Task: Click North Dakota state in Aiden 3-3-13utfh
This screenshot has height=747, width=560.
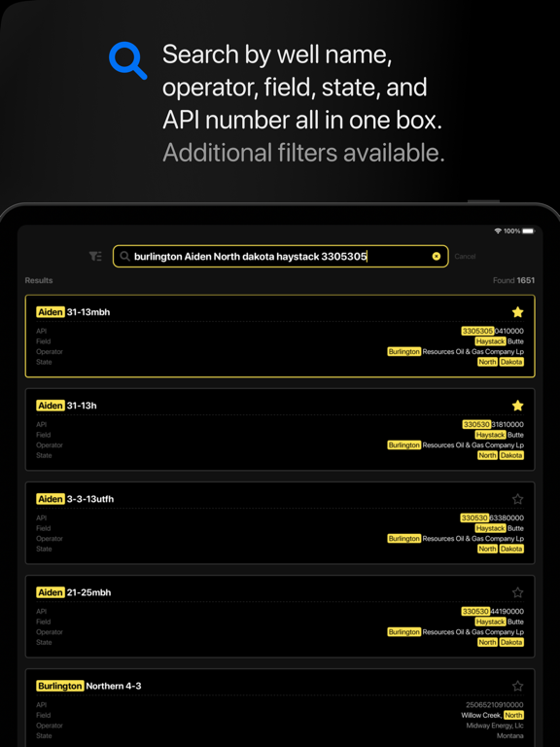Action: point(501,549)
